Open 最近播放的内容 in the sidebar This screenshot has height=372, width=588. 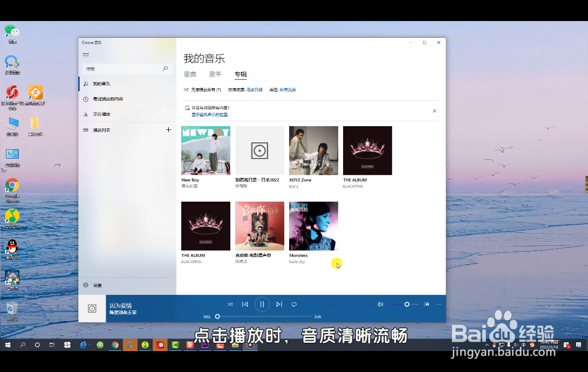coord(127,99)
